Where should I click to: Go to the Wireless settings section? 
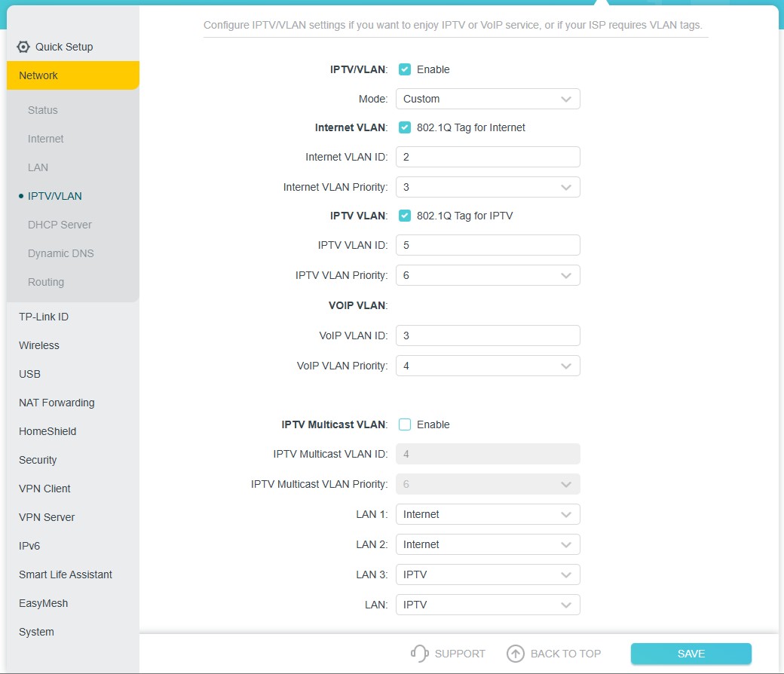(39, 345)
